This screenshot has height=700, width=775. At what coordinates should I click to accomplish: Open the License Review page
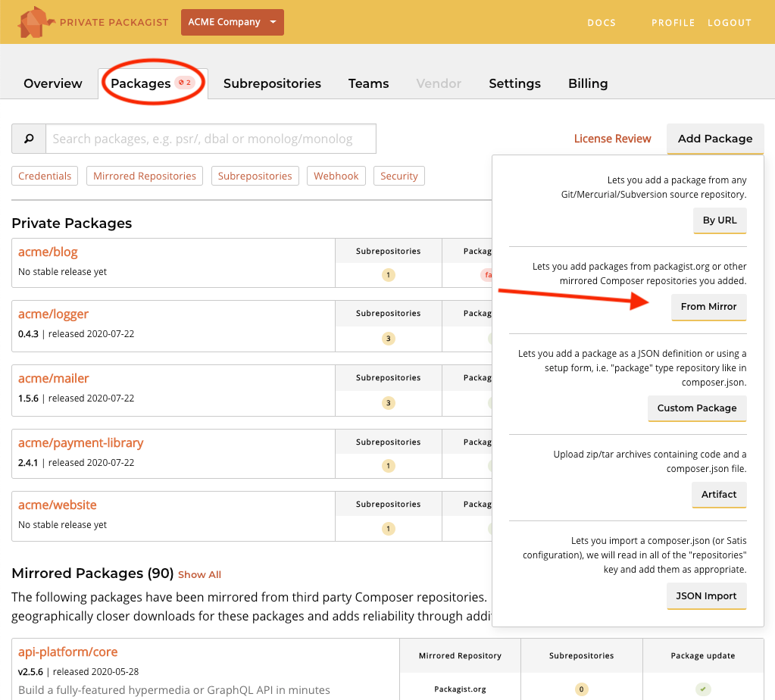[x=612, y=139]
